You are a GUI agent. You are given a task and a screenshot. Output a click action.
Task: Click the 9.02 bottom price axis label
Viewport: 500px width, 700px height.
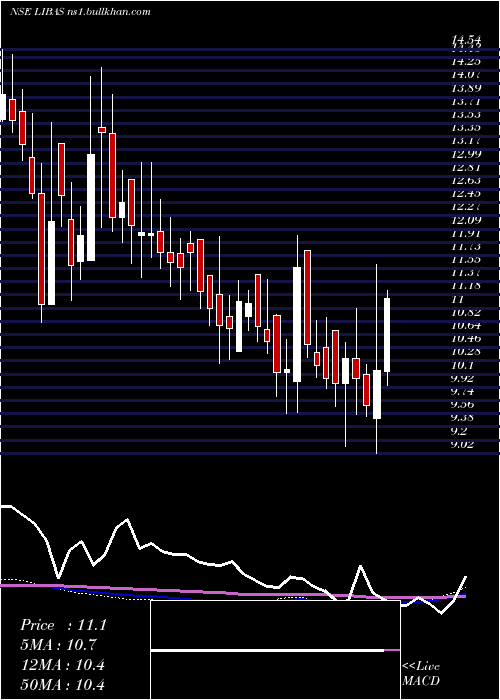(463, 444)
